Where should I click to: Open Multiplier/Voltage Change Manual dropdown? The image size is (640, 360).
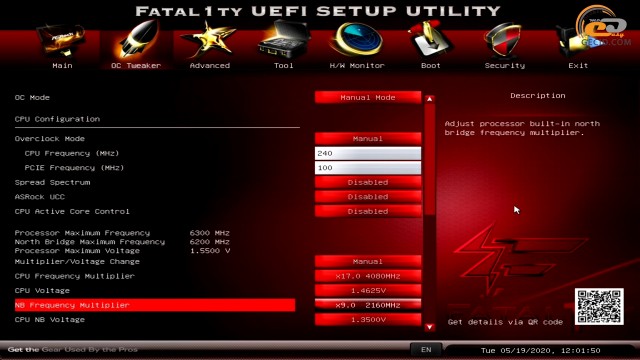click(x=368, y=262)
